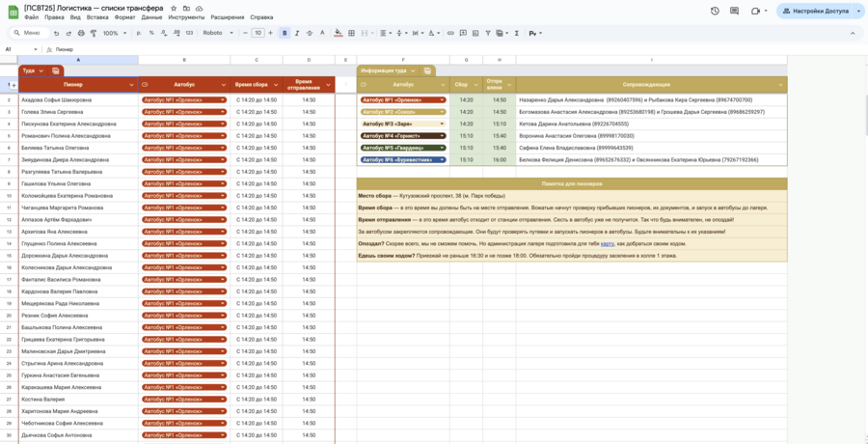Screen dimensions: 868x444
Task: Insert link using toolbar icon
Action: pos(450,33)
